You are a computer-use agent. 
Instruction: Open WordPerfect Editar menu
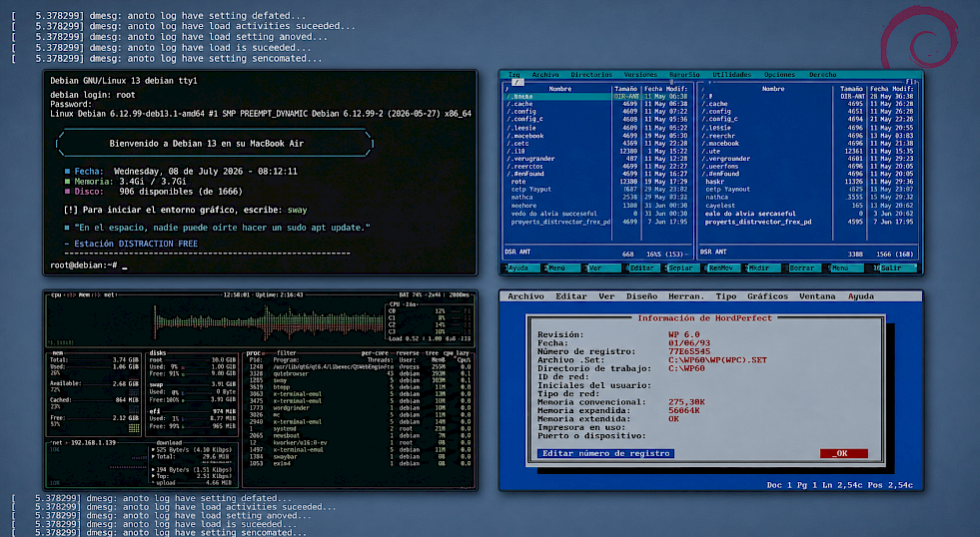(571, 296)
